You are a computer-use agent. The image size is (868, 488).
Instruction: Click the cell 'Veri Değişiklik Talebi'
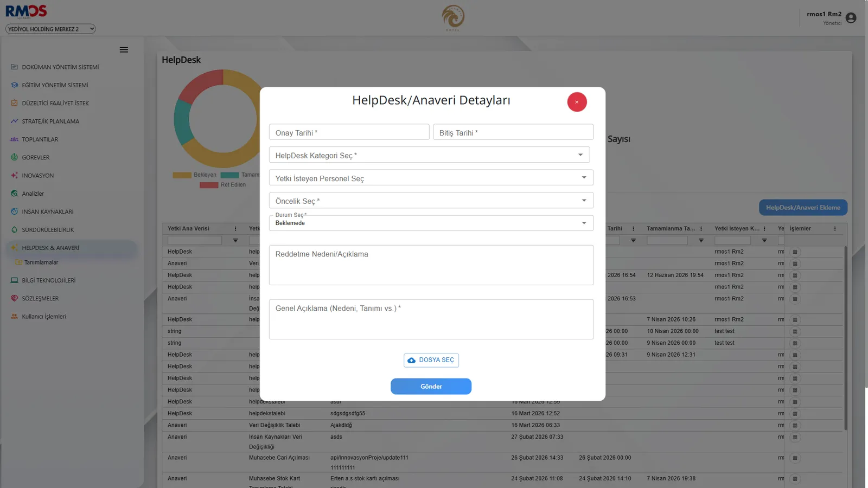coord(275,425)
